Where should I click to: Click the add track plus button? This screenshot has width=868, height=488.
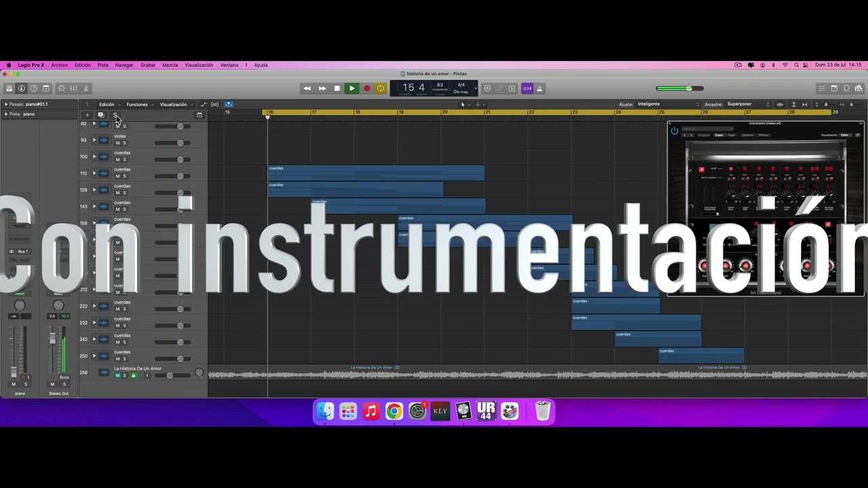point(87,115)
